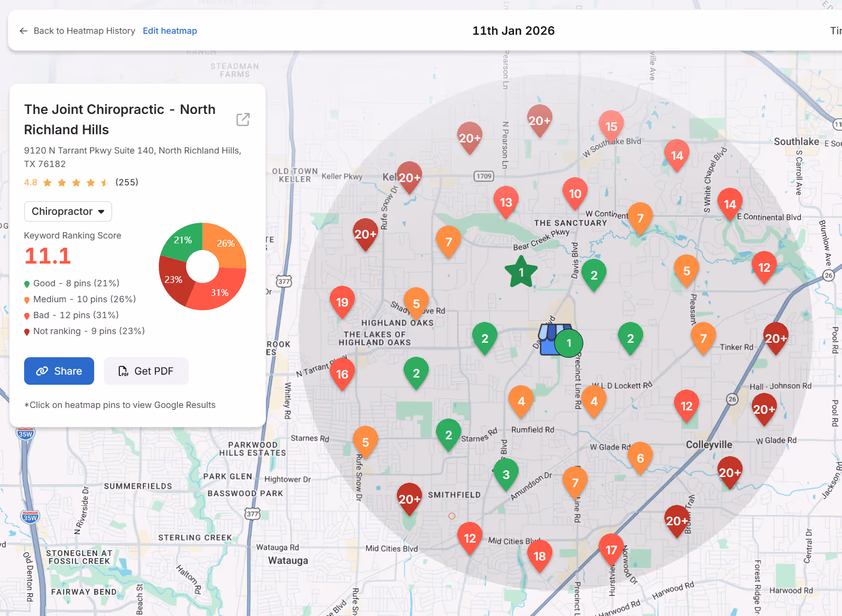Click the dark red 23% pie slice
The width and height of the screenshot is (842, 616).
173,280
